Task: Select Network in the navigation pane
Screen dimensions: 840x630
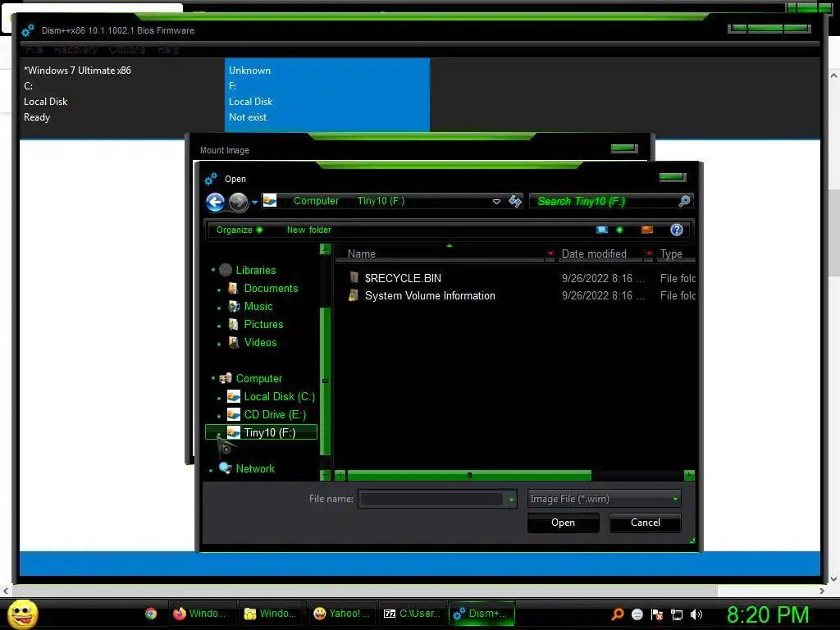Action: [x=255, y=468]
